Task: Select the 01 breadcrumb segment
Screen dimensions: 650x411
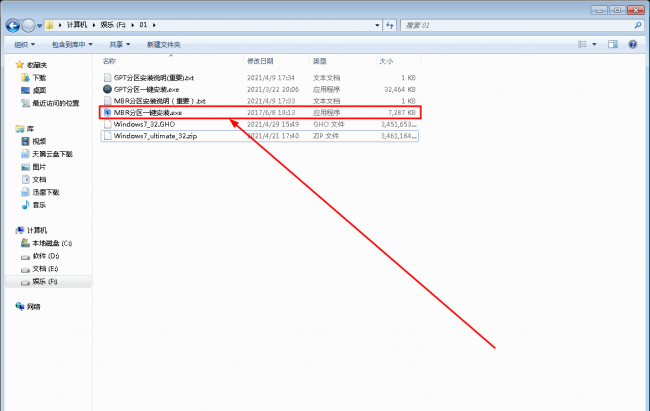Action: [x=143, y=25]
